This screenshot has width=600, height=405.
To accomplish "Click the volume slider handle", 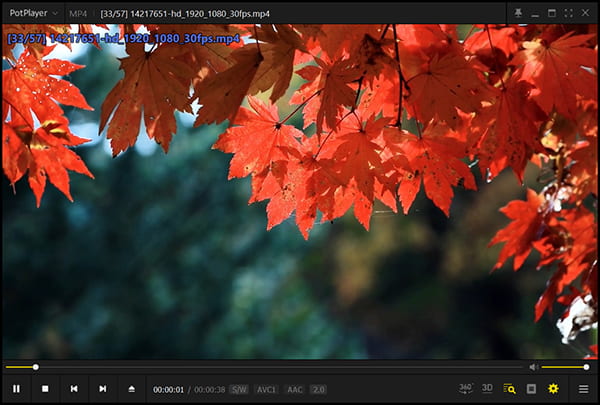I will click(x=586, y=367).
